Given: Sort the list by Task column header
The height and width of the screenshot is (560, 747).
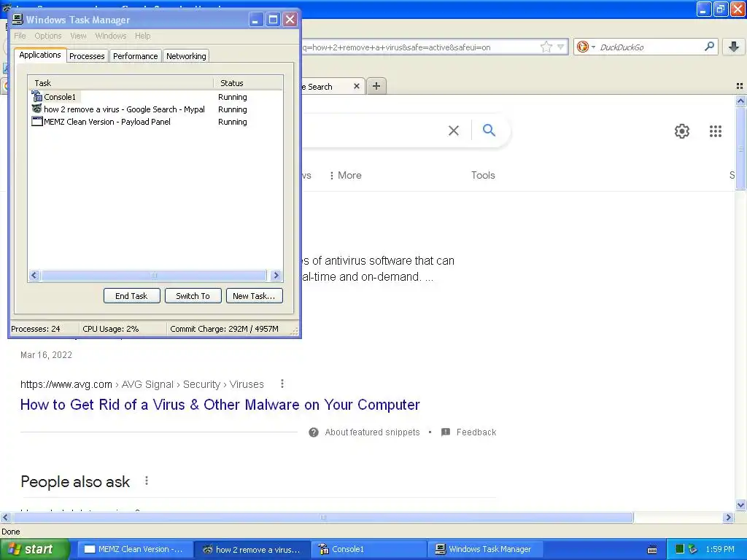Looking at the screenshot, I should coord(120,83).
